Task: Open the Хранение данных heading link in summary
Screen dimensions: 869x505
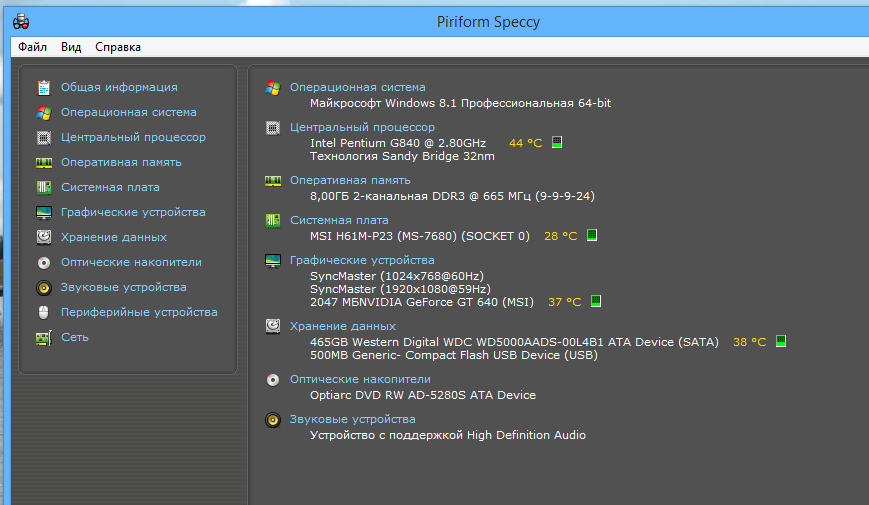Action: pyautogui.click(x=343, y=326)
